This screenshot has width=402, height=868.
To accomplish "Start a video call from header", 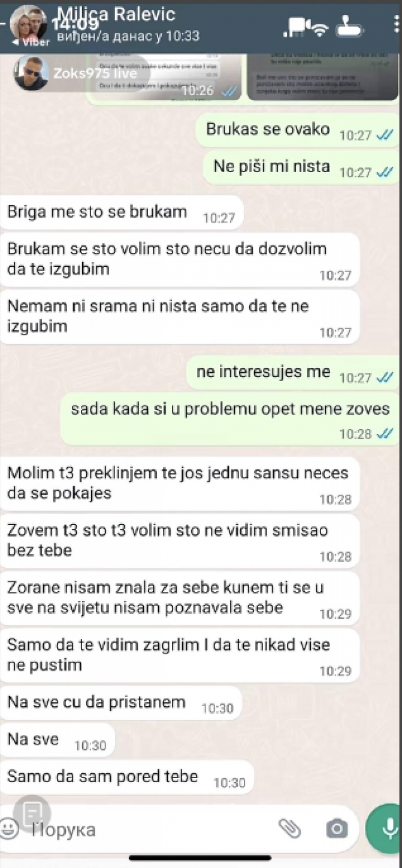I will [293, 27].
